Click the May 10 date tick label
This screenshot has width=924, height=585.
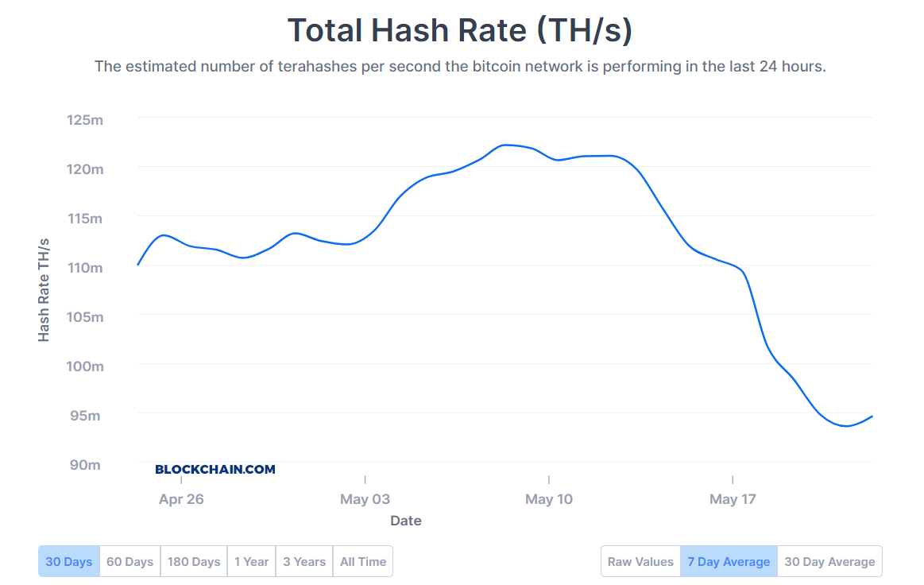click(x=548, y=499)
